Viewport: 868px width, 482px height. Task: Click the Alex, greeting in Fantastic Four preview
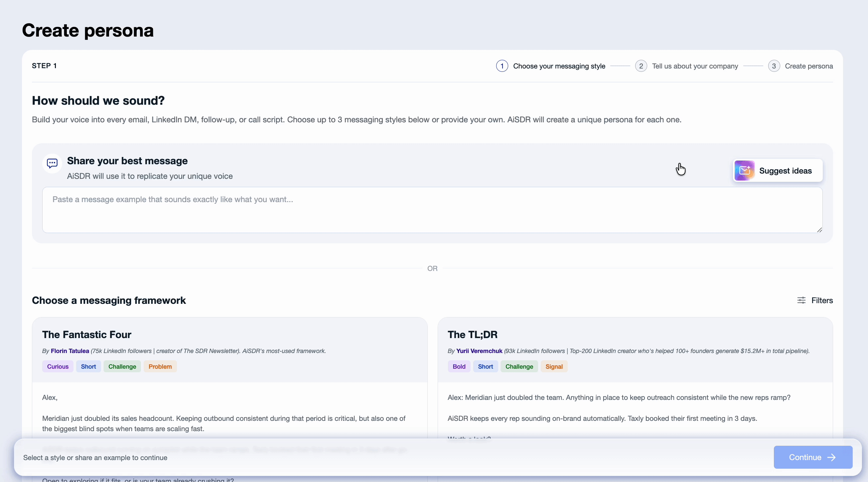click(50, 398)
